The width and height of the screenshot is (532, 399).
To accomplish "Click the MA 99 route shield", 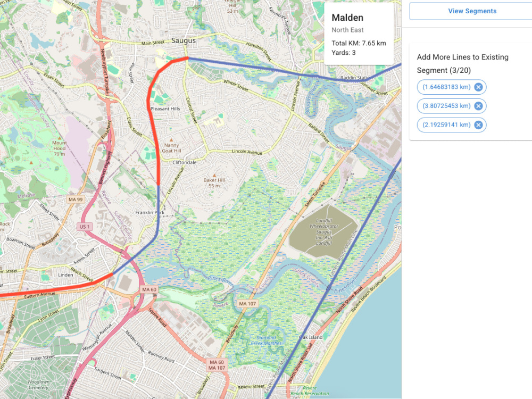I will tap(76, 199).
